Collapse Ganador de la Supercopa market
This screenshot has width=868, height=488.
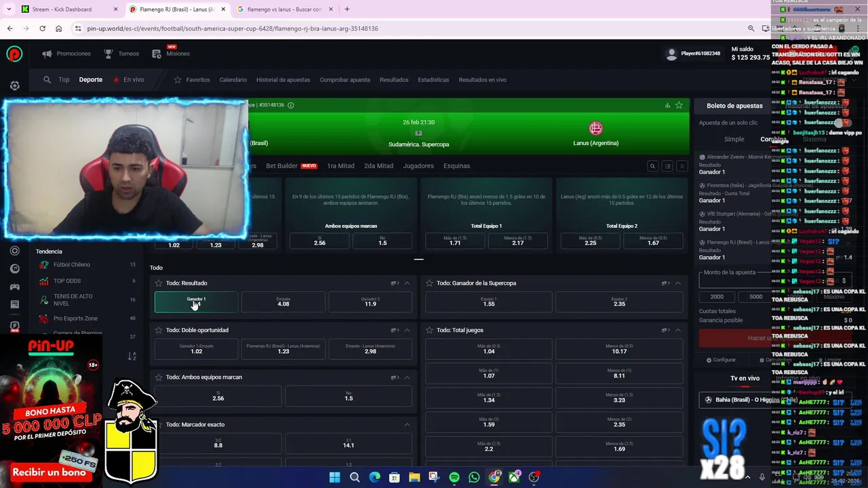677,283
